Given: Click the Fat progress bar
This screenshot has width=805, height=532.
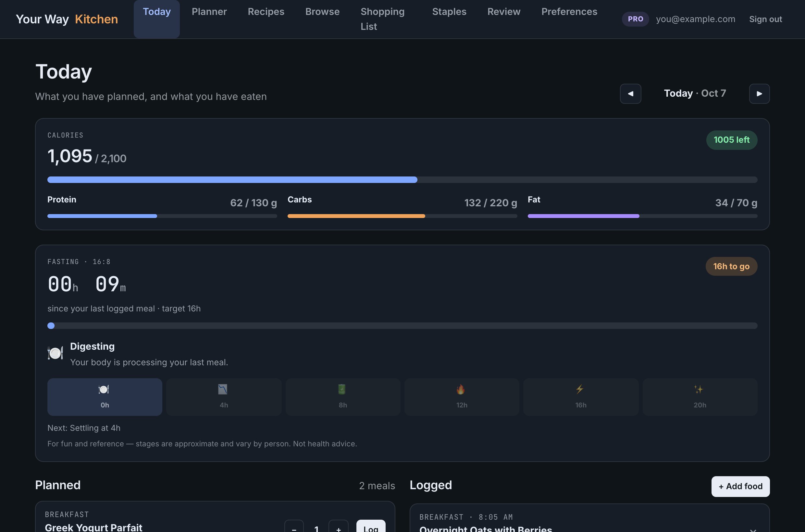Looking at the screenshot, I should click(642, 216).
